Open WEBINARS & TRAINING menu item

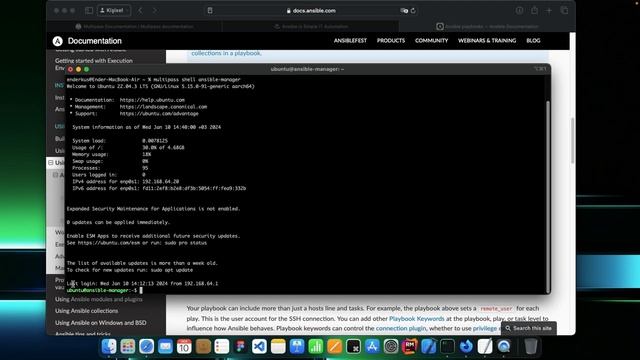pyautogui.click(x=487, y=41)
